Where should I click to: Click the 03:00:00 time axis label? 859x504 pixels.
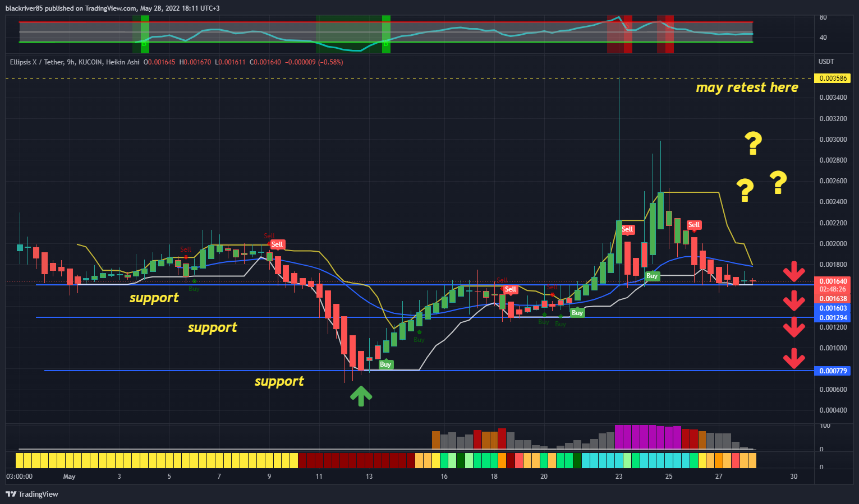pos(19,477)
